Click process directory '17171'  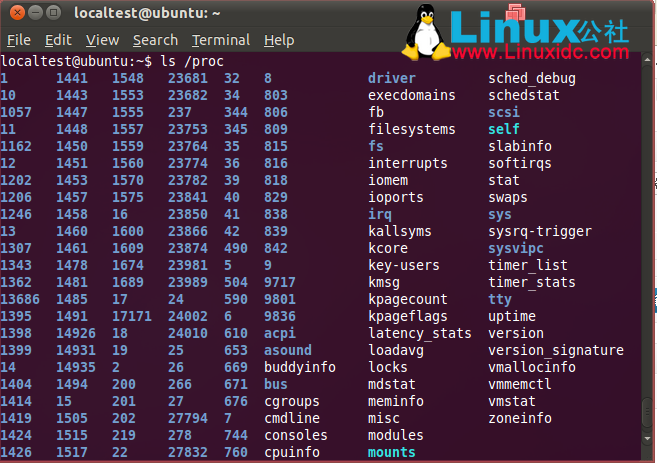coord(132,316)
